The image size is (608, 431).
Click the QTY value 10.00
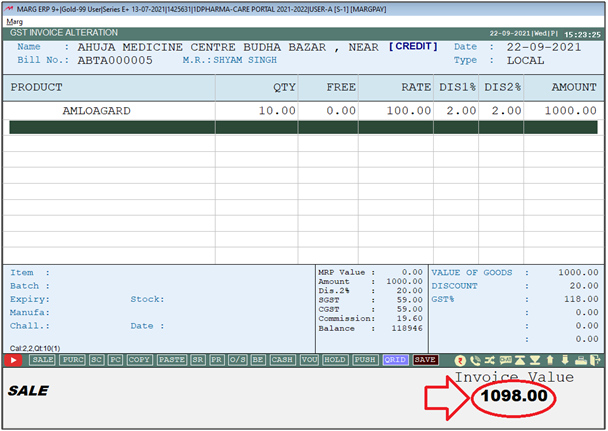pos(277,111)
